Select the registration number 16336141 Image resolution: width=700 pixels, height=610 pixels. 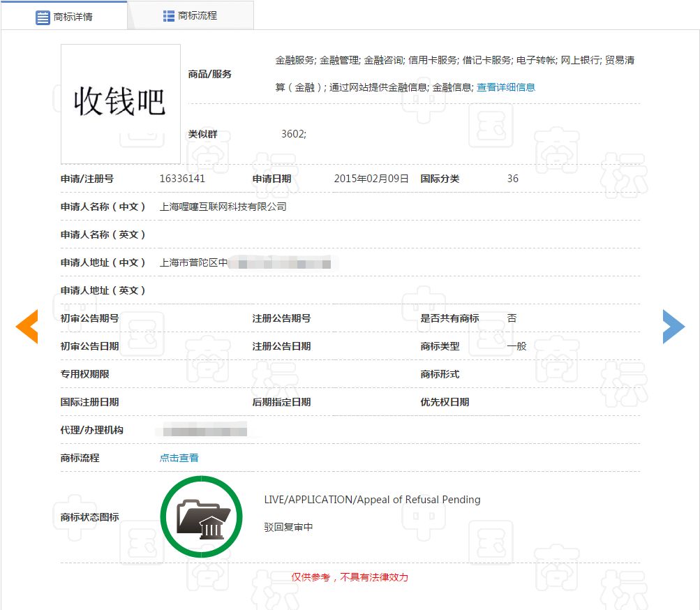point(182,179)
